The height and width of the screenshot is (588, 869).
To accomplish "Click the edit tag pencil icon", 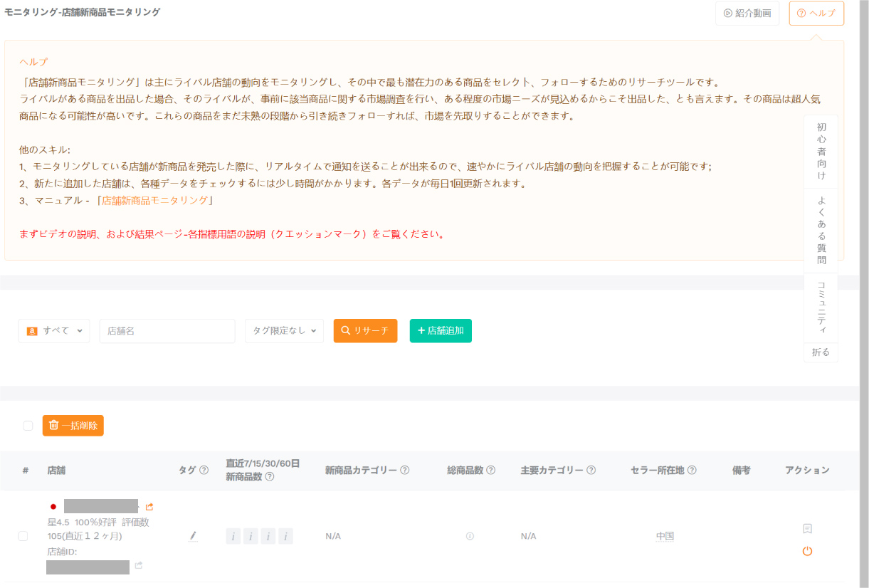I will (x=193, y=535).
